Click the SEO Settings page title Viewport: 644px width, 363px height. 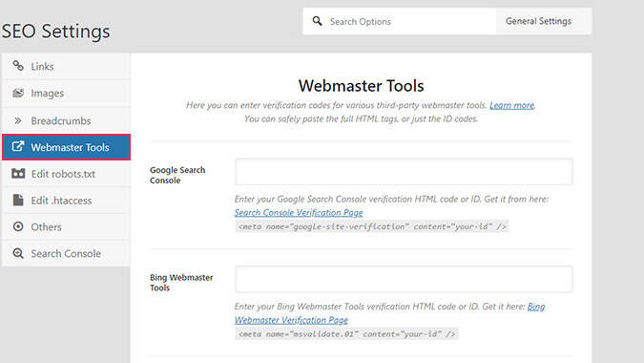click(x=56, y=32)
